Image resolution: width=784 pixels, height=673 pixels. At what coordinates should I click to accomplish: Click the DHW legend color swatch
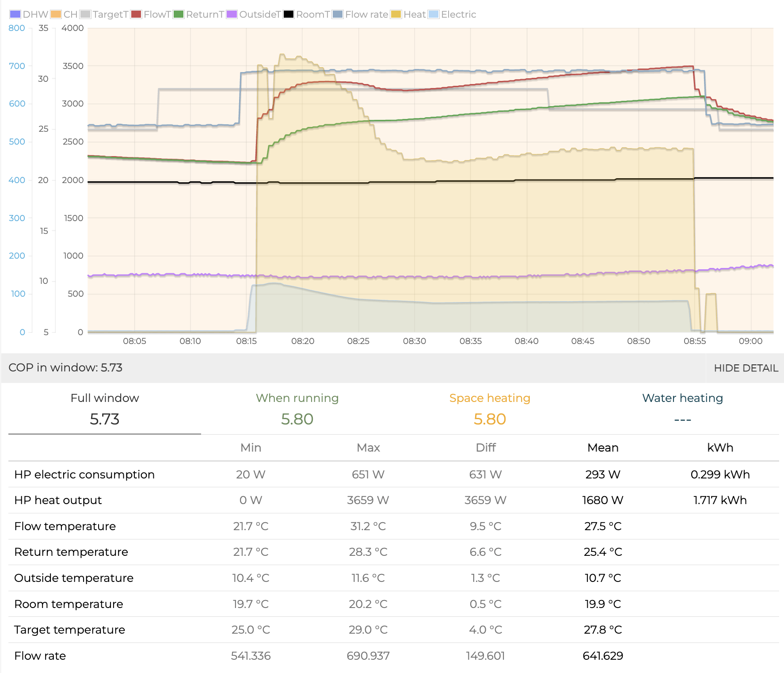15,14
